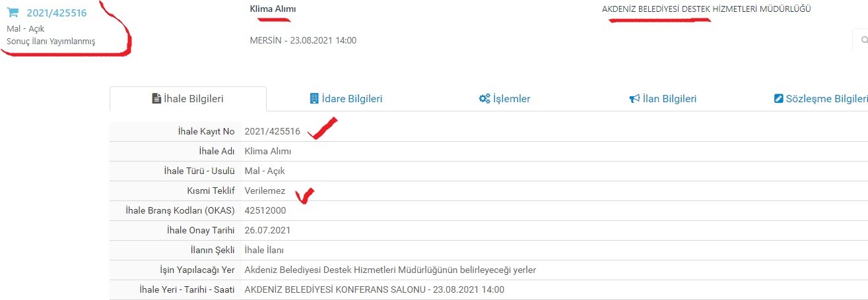Click the document icon on İhale Bilgileri tab
Image resolution: width=868 pixels, height=300 pixels.
tap(156, 99)
